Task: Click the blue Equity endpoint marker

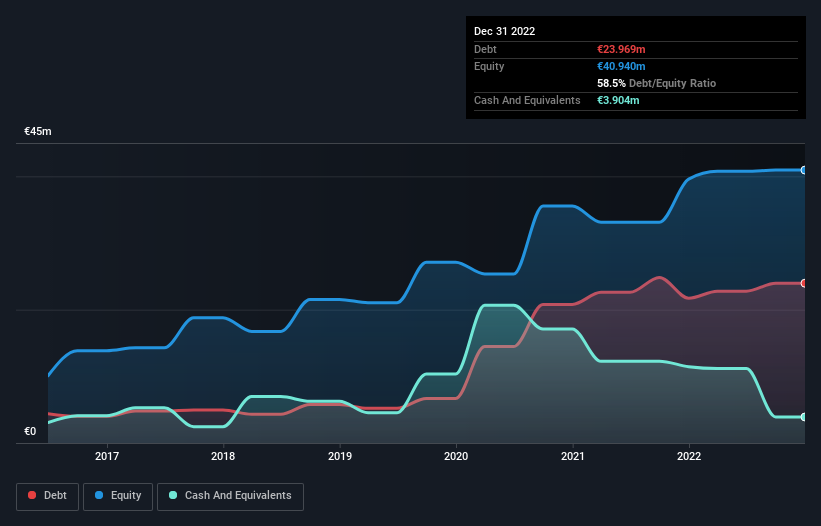Action: [804, 170]
